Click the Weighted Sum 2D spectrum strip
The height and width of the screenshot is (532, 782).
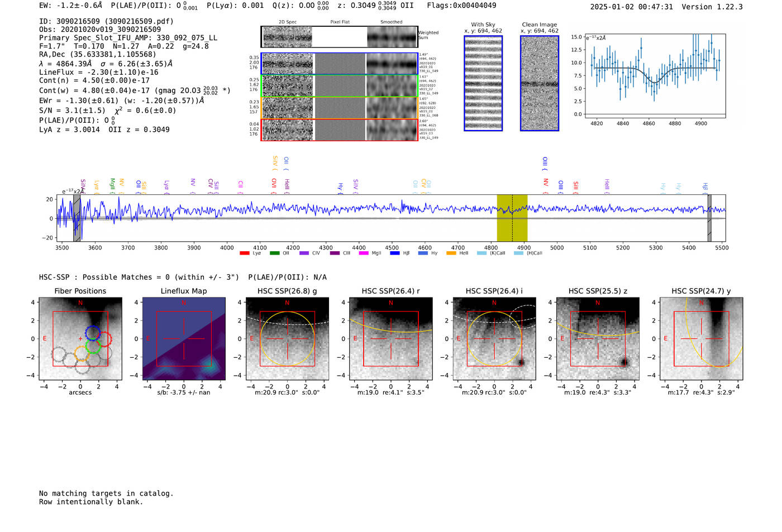click(340, 37)
